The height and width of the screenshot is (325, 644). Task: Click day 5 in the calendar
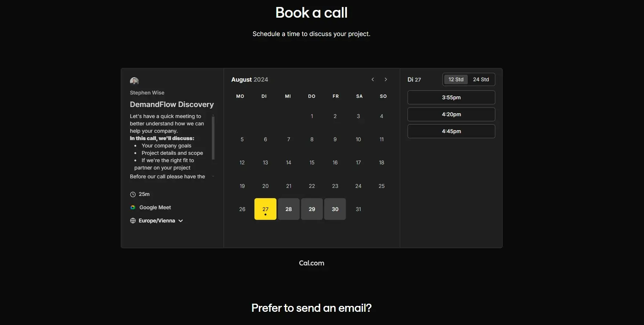click(x=242, y=139)
